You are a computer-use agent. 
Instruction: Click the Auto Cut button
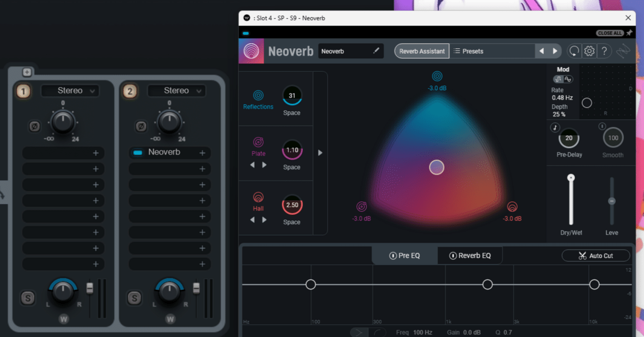pyautogui.click(x=596, y=256)
